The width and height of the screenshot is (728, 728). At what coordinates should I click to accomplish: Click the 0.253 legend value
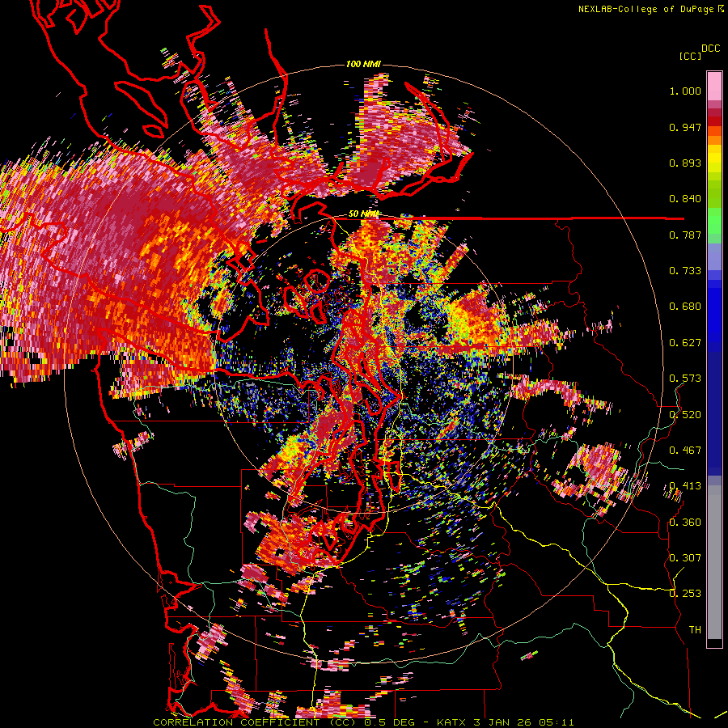[x=685, y=594]
